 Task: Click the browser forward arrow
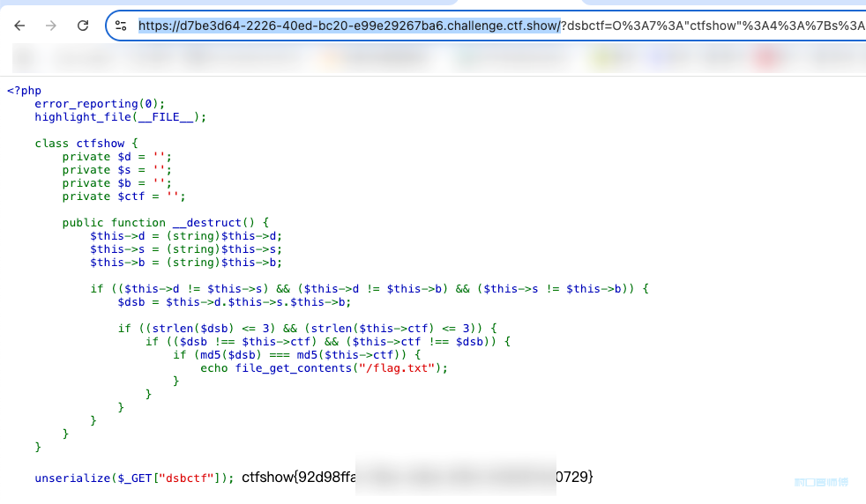[51, 26]
